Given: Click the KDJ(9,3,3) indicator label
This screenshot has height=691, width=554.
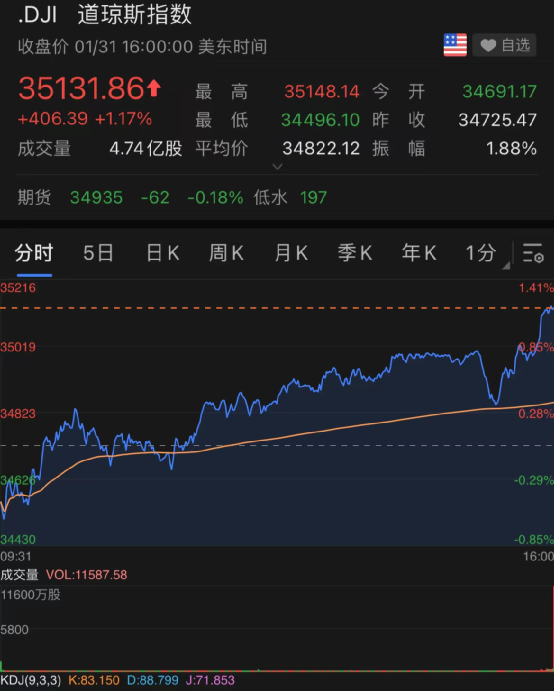Looking at the screenshot, I should click(31, 680).
